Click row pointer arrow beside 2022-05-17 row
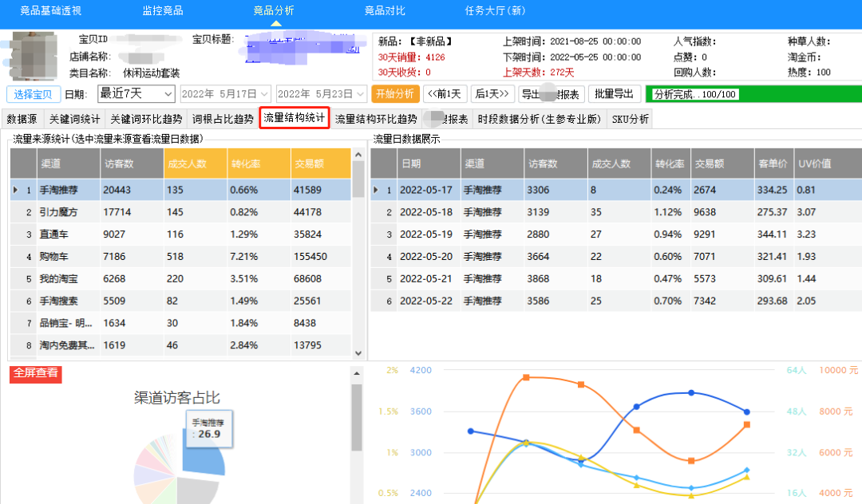 click(377, 190)
